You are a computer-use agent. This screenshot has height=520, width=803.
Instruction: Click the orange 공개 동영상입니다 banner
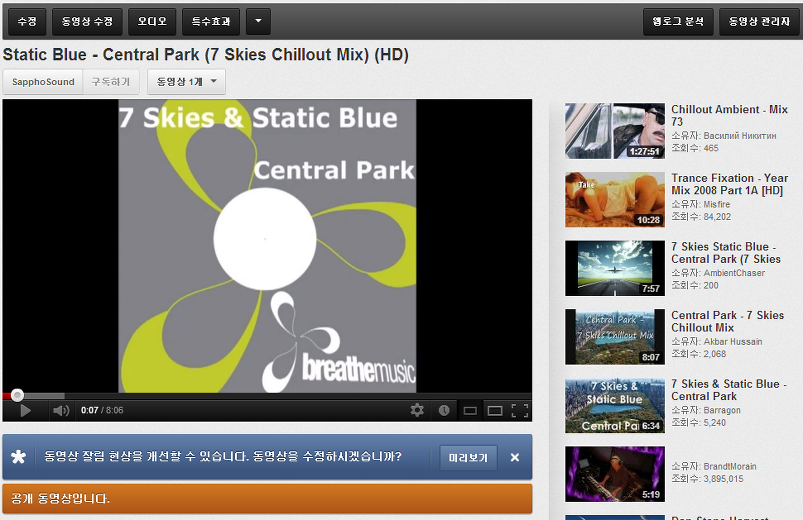[x=267, y=498]
